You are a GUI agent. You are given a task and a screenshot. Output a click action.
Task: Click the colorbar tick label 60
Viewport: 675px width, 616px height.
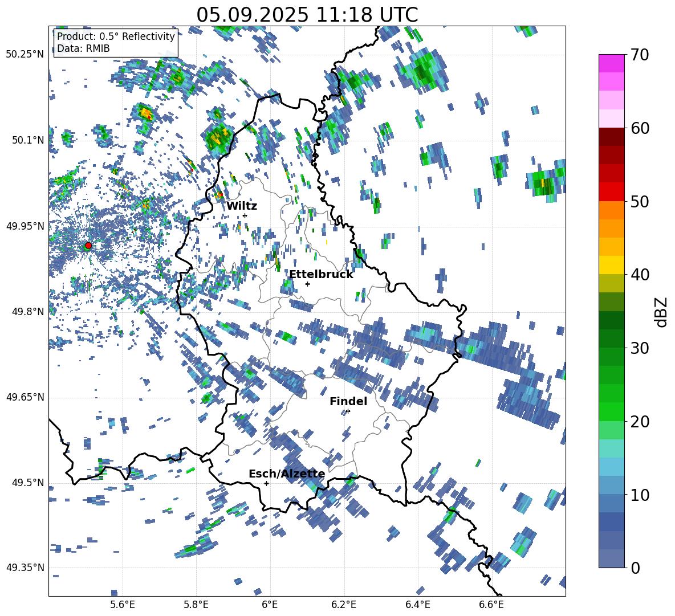pos(640,128)
